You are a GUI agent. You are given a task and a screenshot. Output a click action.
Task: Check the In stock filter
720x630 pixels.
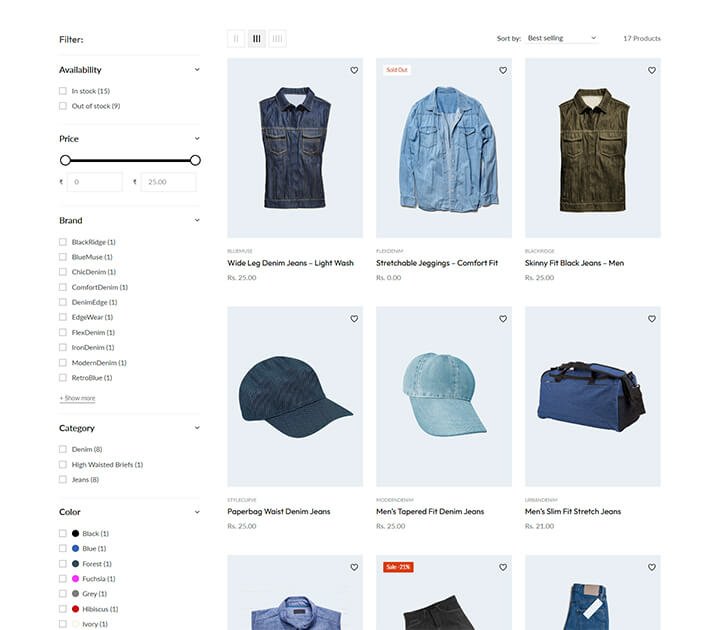[x=63, y=91]
